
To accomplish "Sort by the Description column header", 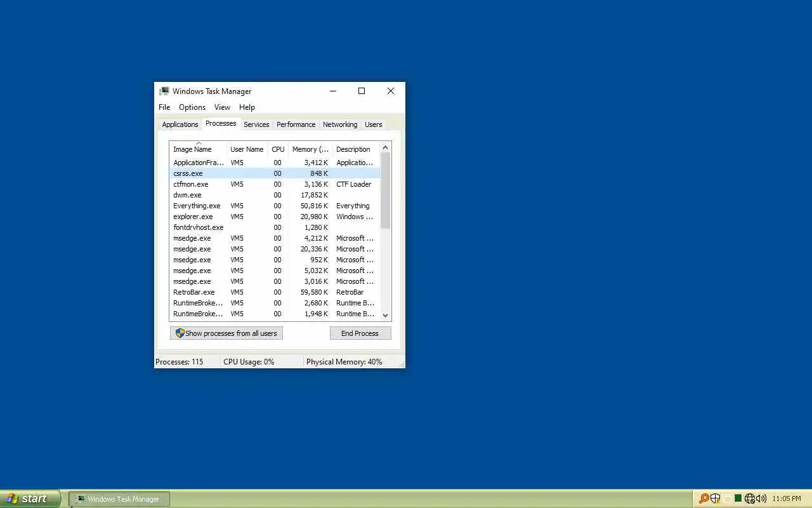I will (x=355, y=149).
